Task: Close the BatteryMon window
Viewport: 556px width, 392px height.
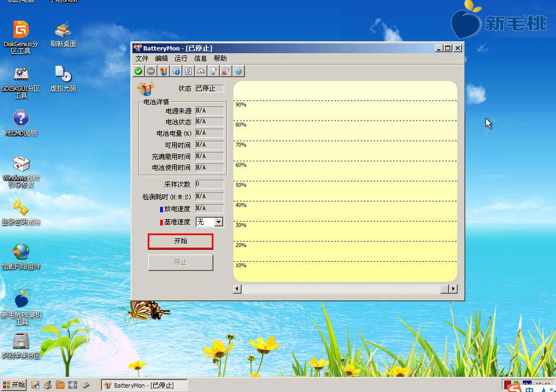Action: point(458,48)
